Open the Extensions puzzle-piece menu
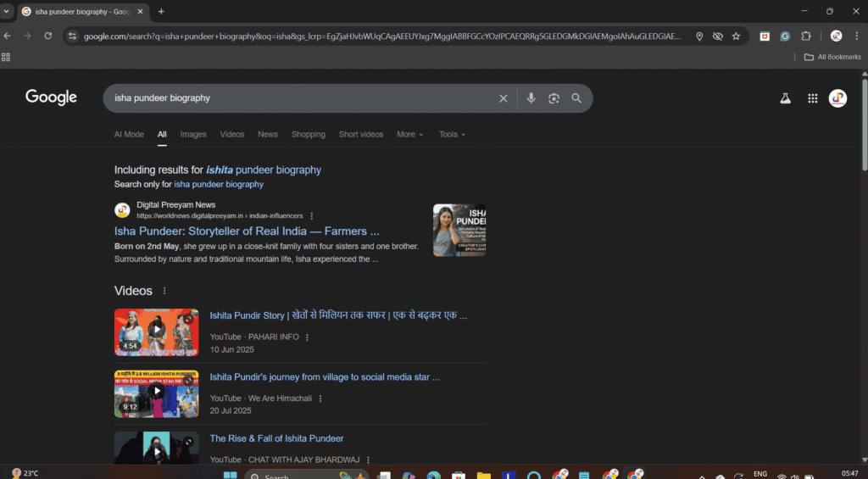 coord(806,36)
